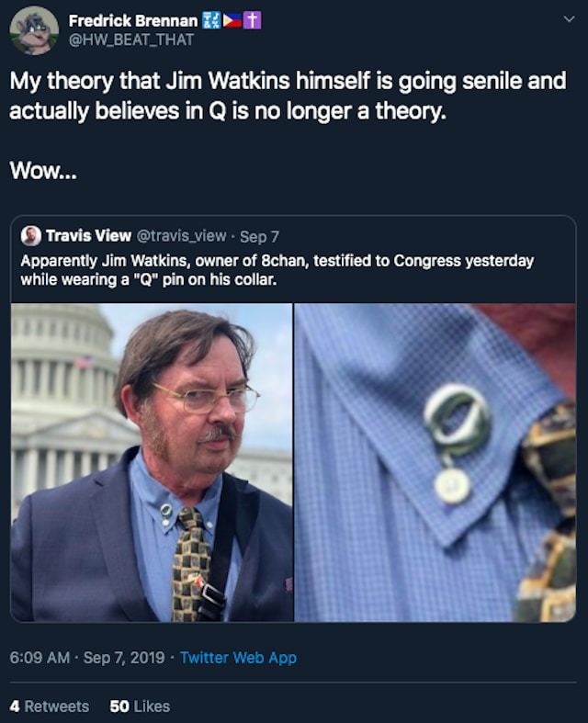The image size is (588, 723).
Task: Open the Fredrick Brennan display name
Action: tap(133, 20)
